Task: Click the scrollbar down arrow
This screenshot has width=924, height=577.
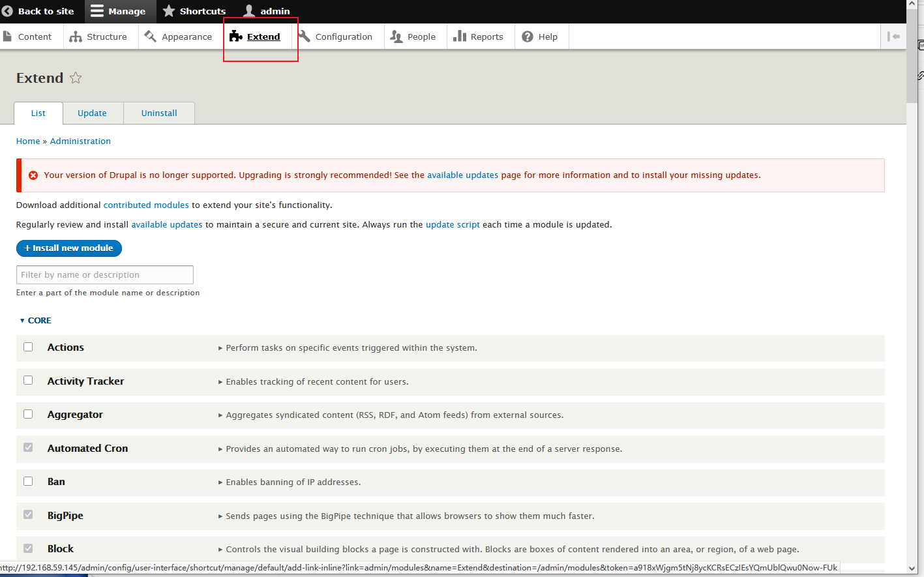Action: tap(912, 569)
